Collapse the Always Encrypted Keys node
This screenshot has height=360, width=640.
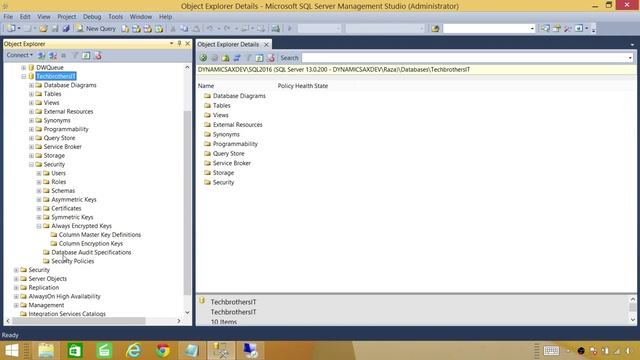pyautogui.click(x=39, y=226)
